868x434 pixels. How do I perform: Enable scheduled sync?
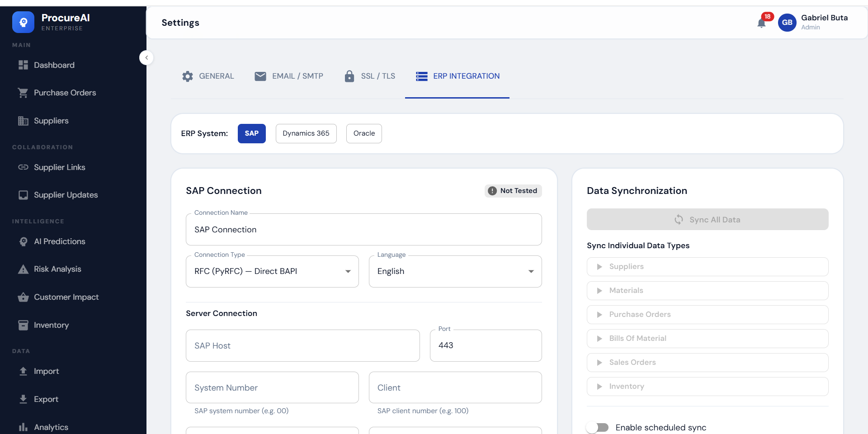click(597, 427)
